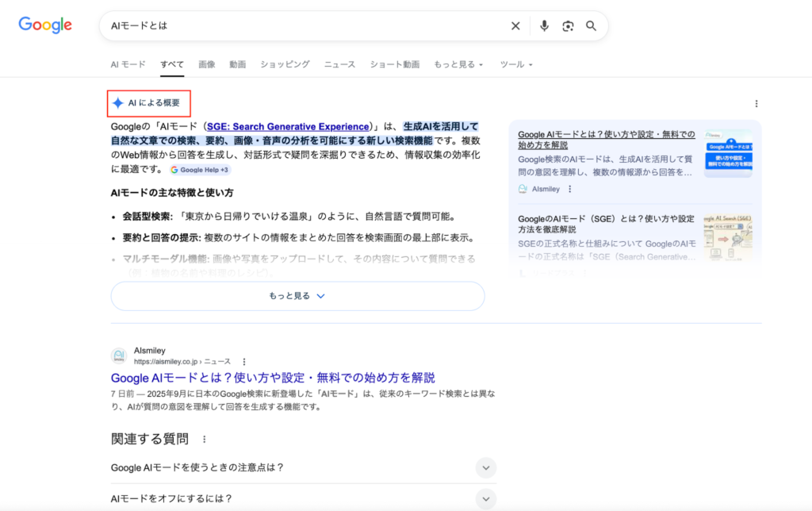Expand もっと見る in the AI overview
Screen dimensions: 812x511
click(x=297, y=296)
